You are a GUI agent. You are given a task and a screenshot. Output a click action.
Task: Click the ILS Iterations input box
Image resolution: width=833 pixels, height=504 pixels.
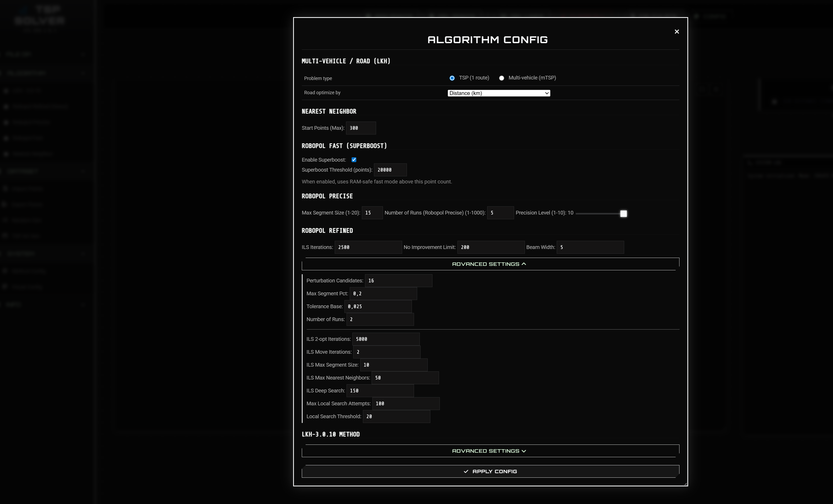(x=368, y=247)
